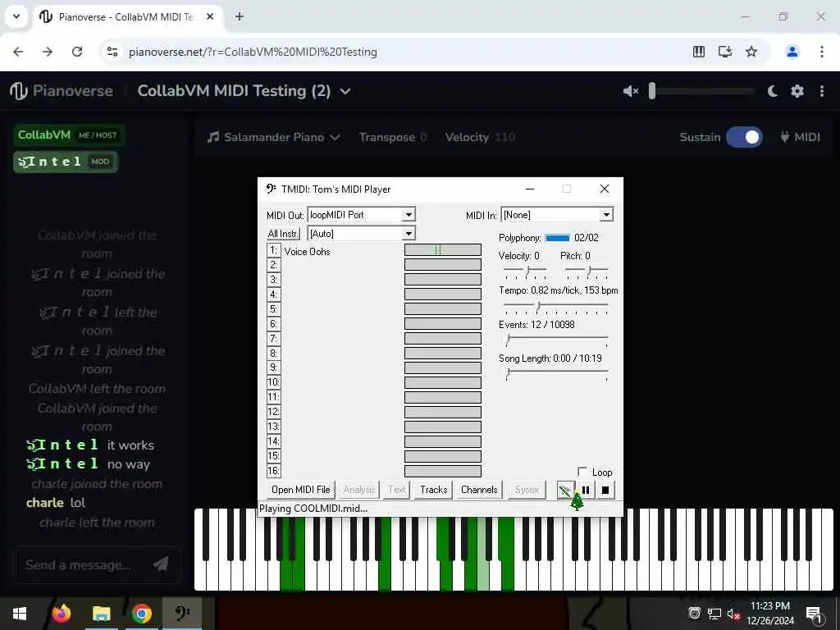Click the install app icon in the address bar
This screenshot has width=840, height=630.
(725, 52)
